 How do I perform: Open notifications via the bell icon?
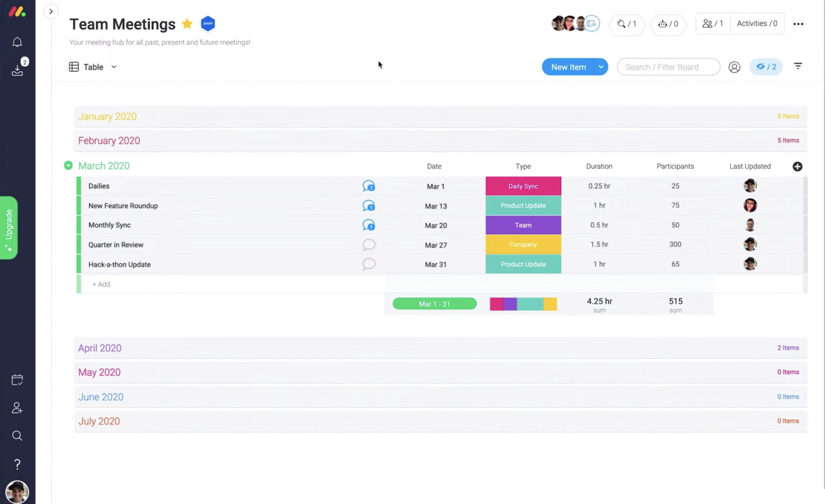pos(17,42)
